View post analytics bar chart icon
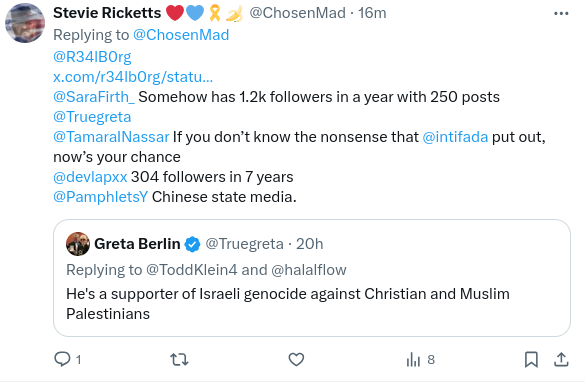 [x=413, y=360]
